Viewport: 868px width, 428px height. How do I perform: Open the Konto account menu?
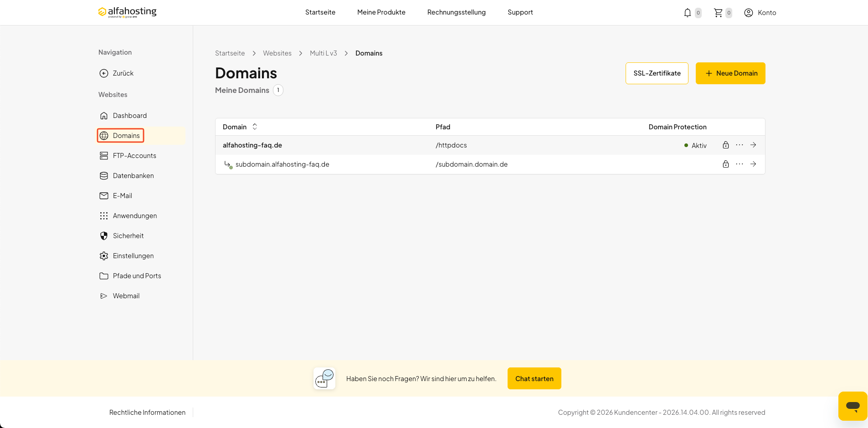760,13
